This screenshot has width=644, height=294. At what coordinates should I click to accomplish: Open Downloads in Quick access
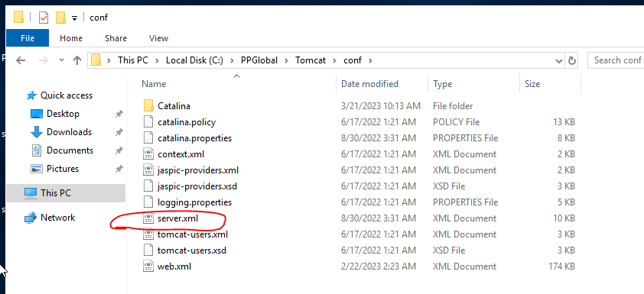(x=69, y=132)
